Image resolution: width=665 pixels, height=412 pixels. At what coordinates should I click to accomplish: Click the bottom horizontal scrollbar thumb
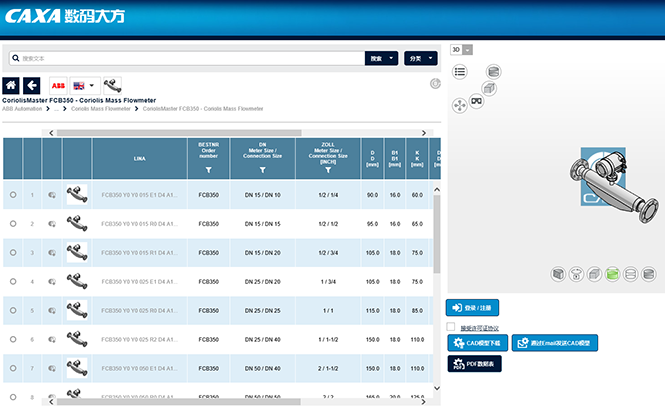[x=179, y=401]
